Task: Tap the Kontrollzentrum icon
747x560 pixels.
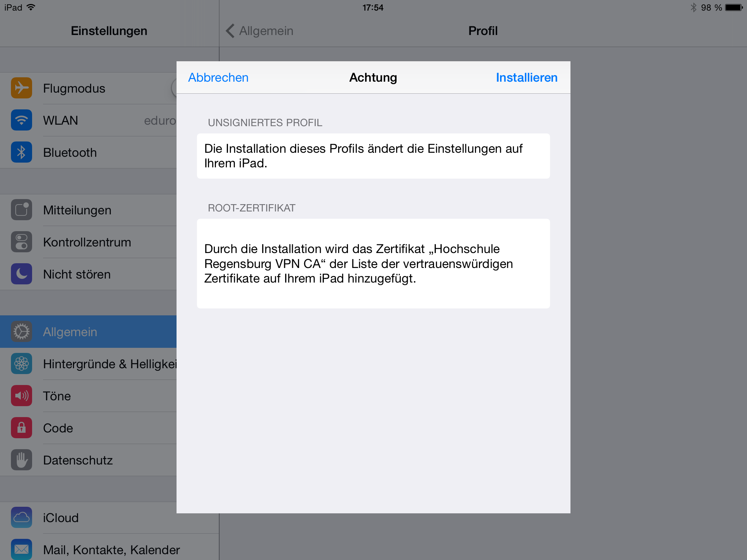Action: click(22, 242)
